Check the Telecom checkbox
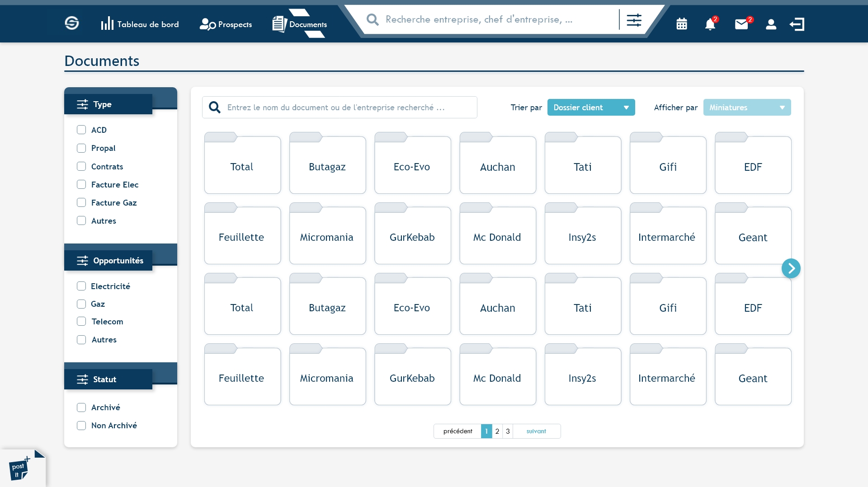868x487 pixels. 81,321
